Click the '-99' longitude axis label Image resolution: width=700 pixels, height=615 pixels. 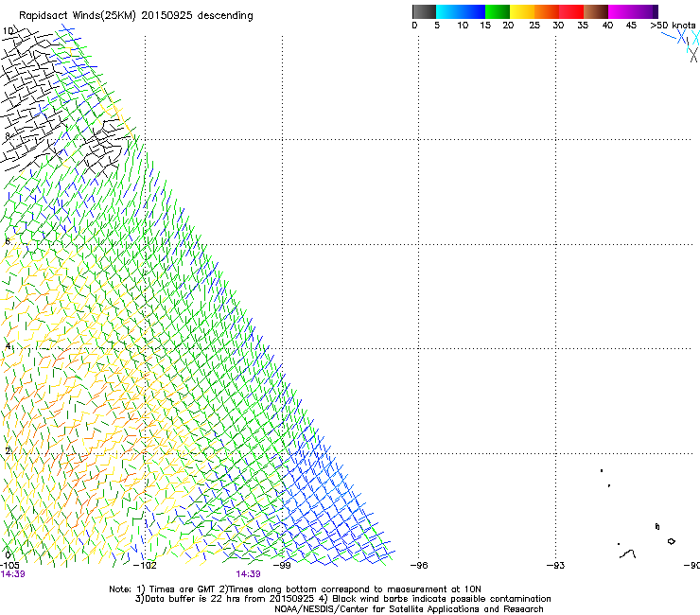[x=282, y=566]
